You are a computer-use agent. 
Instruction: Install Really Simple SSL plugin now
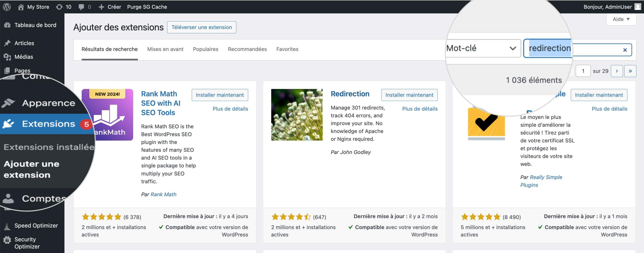[599, 95]
